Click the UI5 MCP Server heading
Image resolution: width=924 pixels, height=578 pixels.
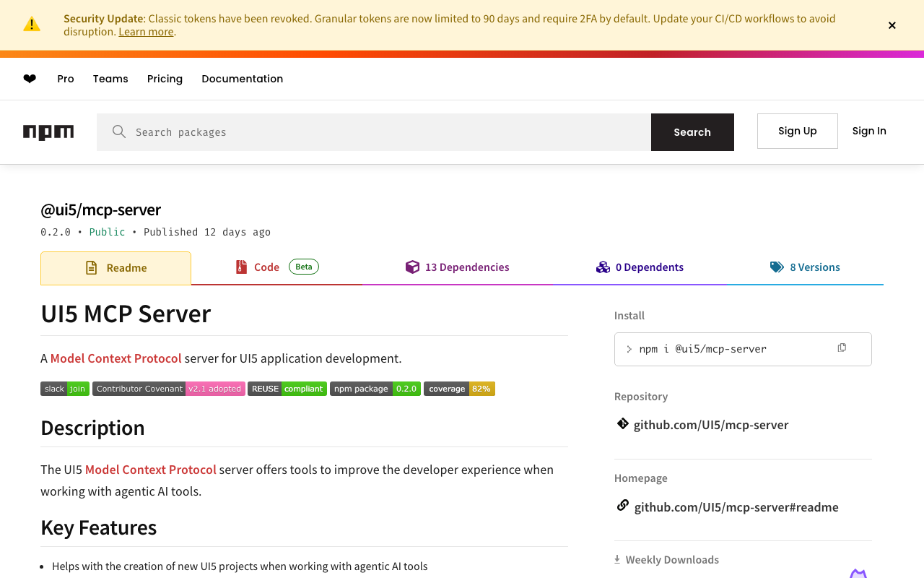coord(126,314)
